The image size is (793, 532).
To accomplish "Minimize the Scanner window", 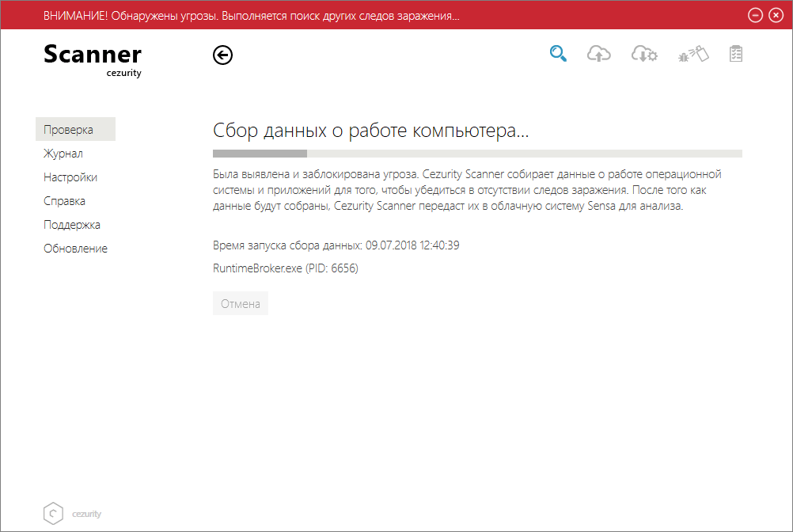I will (x=755, y=15).
